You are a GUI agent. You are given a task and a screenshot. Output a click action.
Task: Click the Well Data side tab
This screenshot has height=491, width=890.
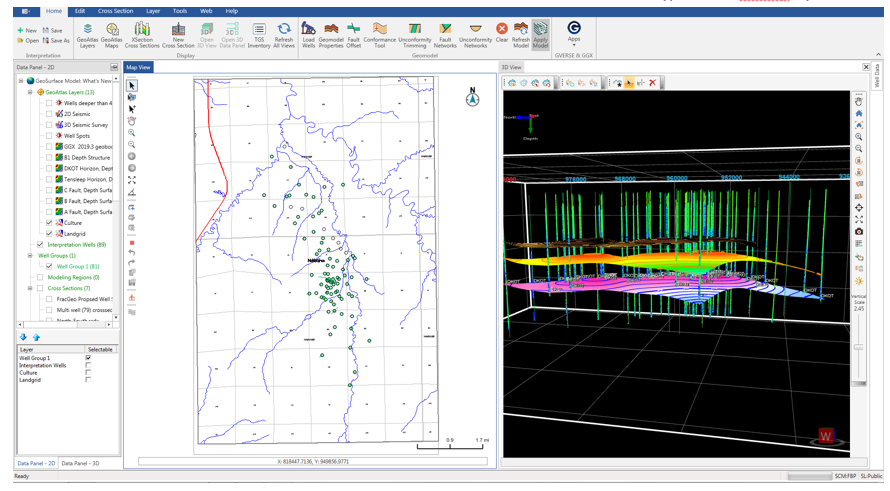[x=876, y=75]
